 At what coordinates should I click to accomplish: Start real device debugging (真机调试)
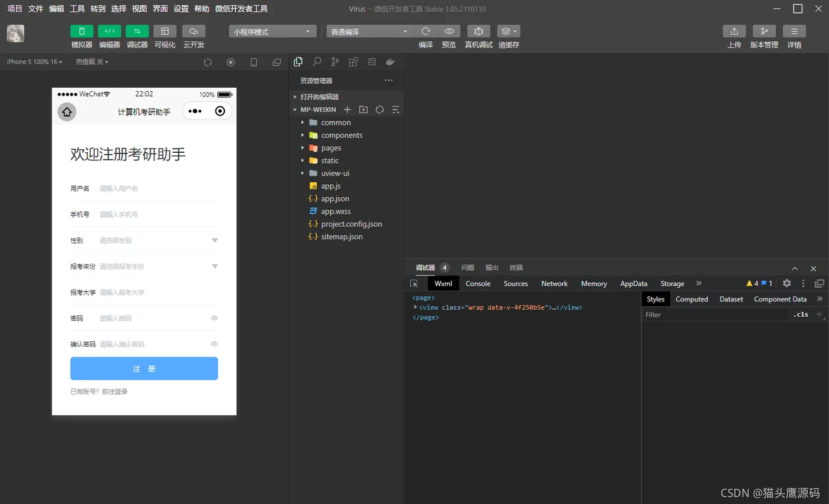click(x=478, y=31)
